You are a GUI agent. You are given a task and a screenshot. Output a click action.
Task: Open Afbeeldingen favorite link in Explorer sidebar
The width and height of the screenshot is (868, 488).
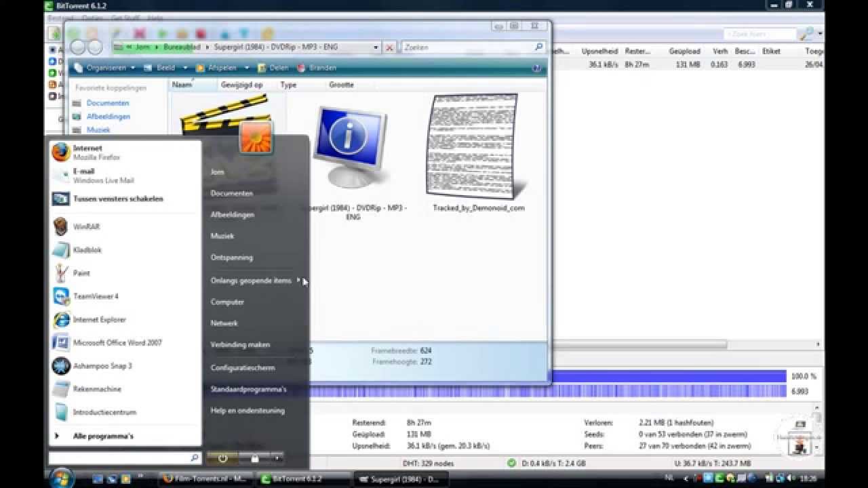(108, 117)
